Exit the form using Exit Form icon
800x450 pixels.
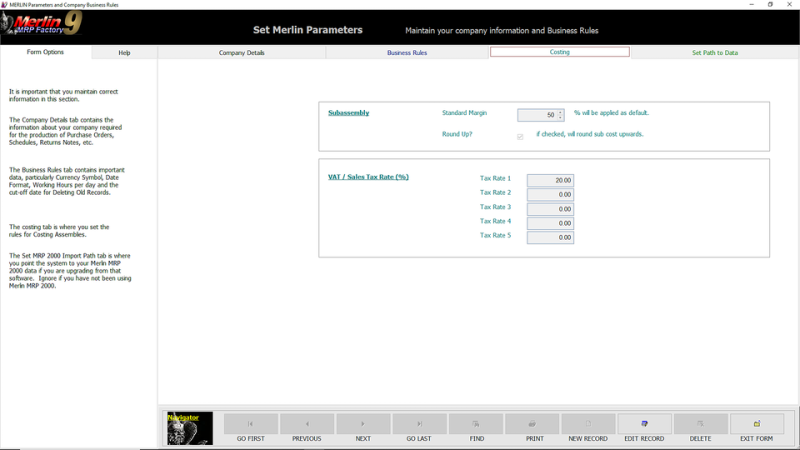click(x=757, y=424)
